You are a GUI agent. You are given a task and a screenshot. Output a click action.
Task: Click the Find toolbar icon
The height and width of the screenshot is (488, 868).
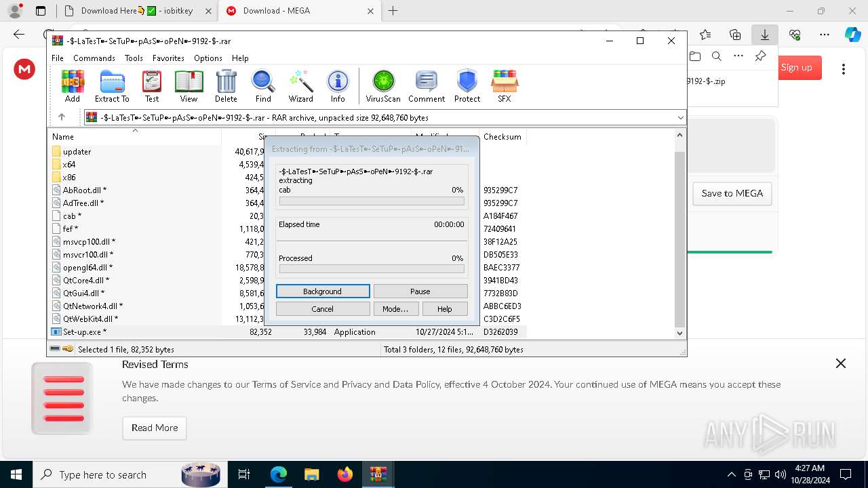tap(263, 86)
